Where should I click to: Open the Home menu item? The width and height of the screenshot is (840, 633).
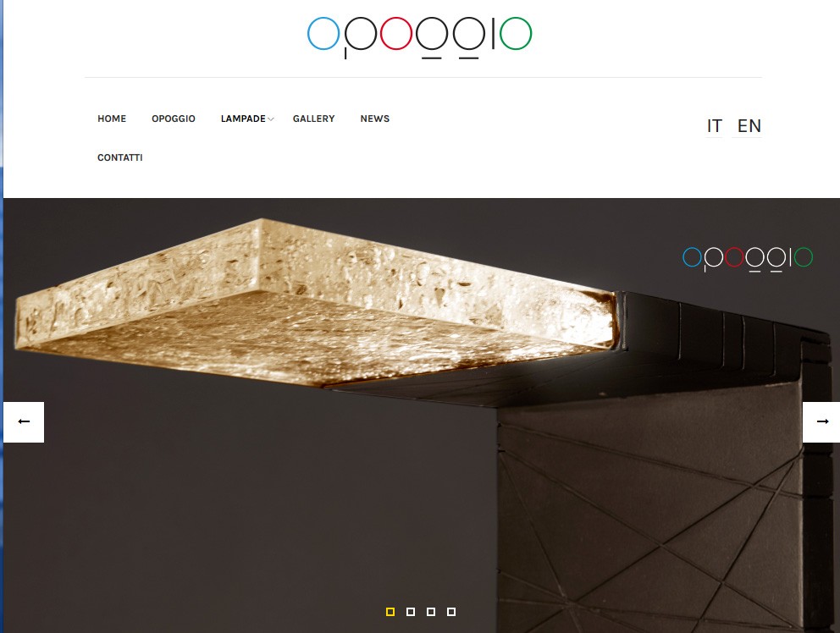click(x=112, y=118)
